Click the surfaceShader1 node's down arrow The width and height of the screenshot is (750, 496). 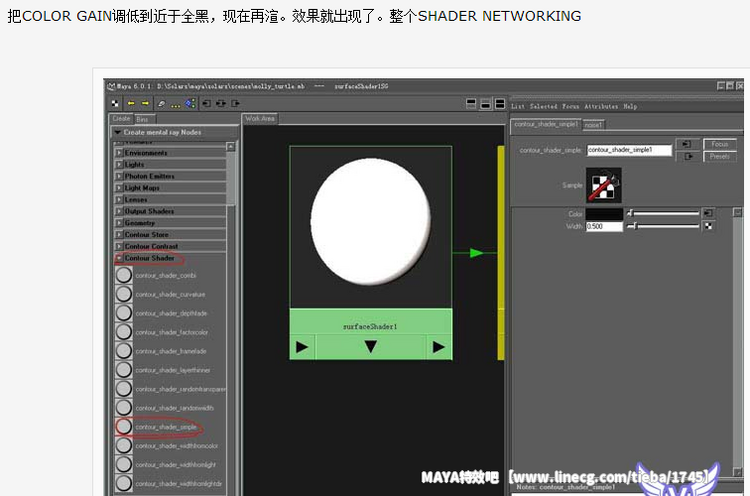371,347
